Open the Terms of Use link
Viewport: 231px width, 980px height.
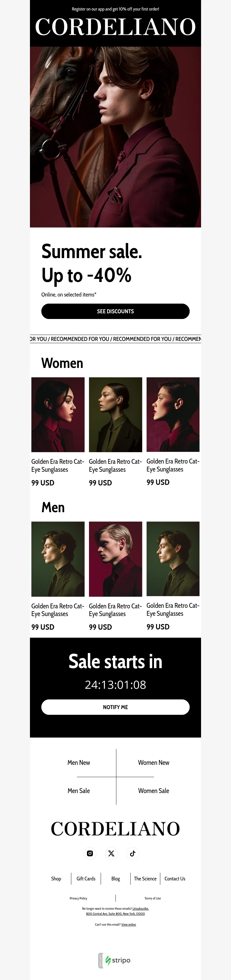(153, 898)
